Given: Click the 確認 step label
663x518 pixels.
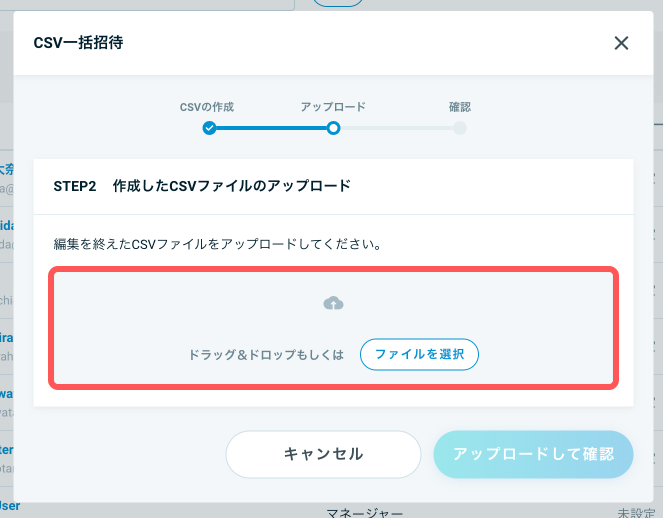Looking at the screenshot, I should (x=460, y=107).
